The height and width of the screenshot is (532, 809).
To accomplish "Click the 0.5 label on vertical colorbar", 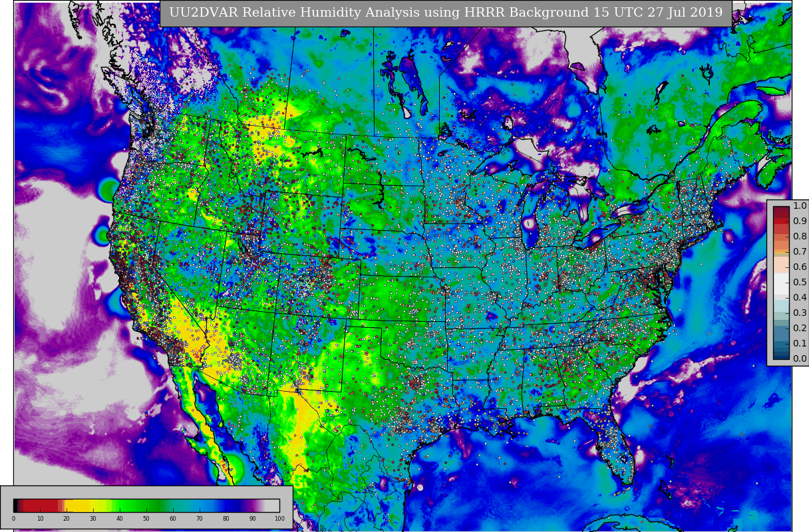I will pos(800,282).
